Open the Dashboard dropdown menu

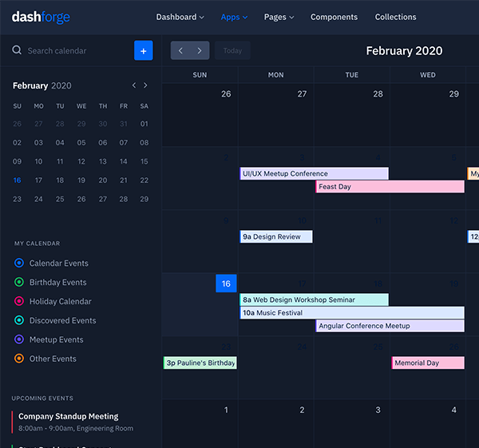click(x=180, y=17)
